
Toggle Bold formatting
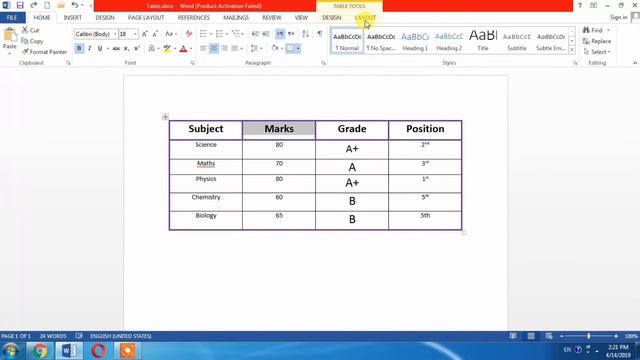tap(79, 49)
